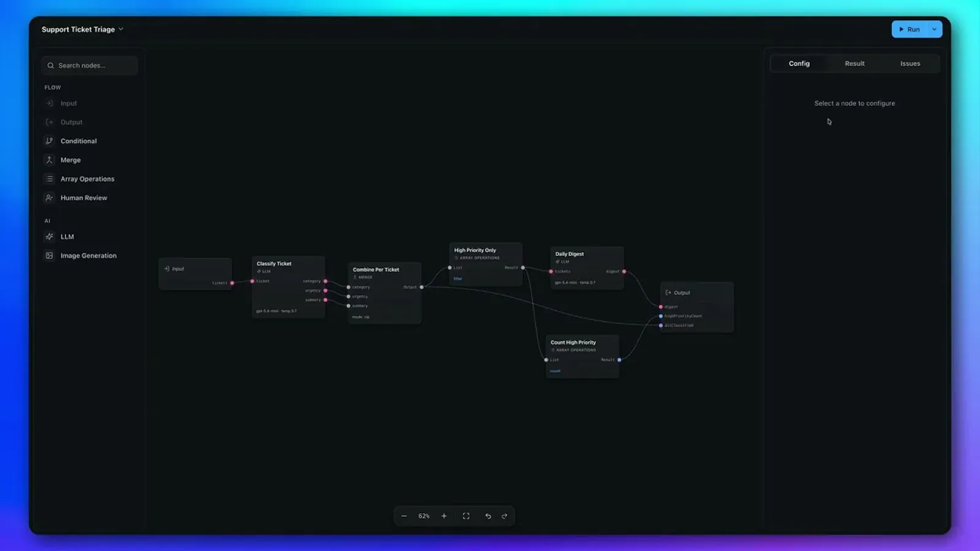Select the Human Review node type label
The height and width of the screenshot is (551, 980).
pos(84,198)
